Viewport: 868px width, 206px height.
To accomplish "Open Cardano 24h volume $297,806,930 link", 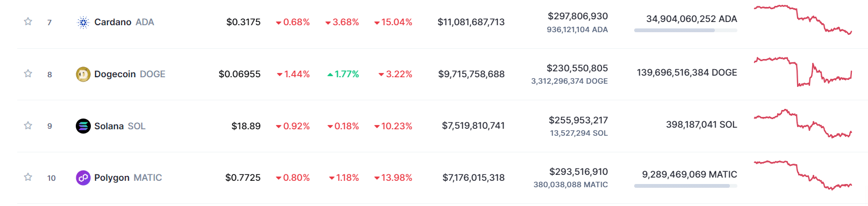I will click(x=578, y=16).
